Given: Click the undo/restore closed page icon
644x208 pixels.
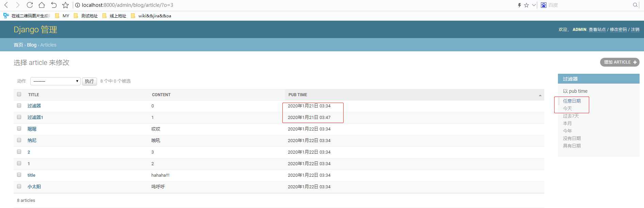Looking at the screenshot, I should 54,5.
